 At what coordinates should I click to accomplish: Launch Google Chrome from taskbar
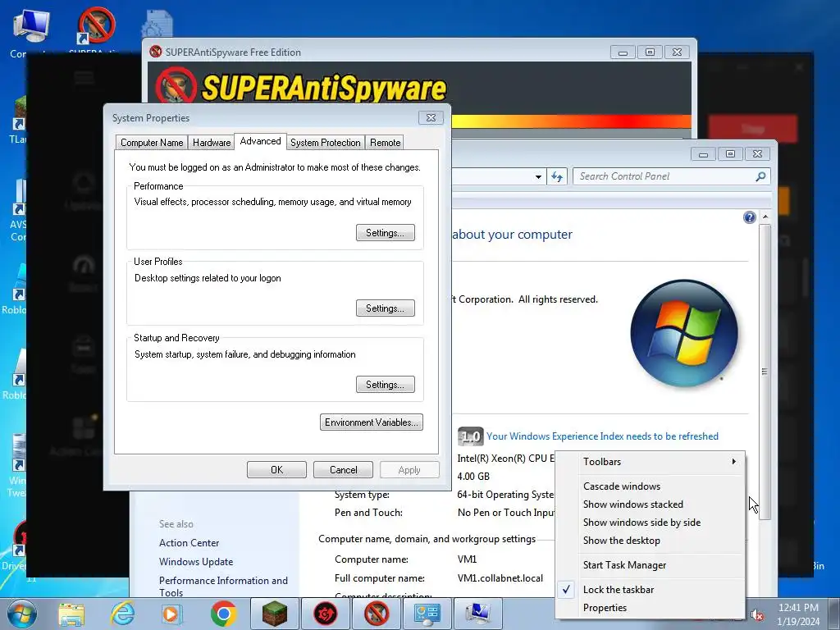coord(223,614)
